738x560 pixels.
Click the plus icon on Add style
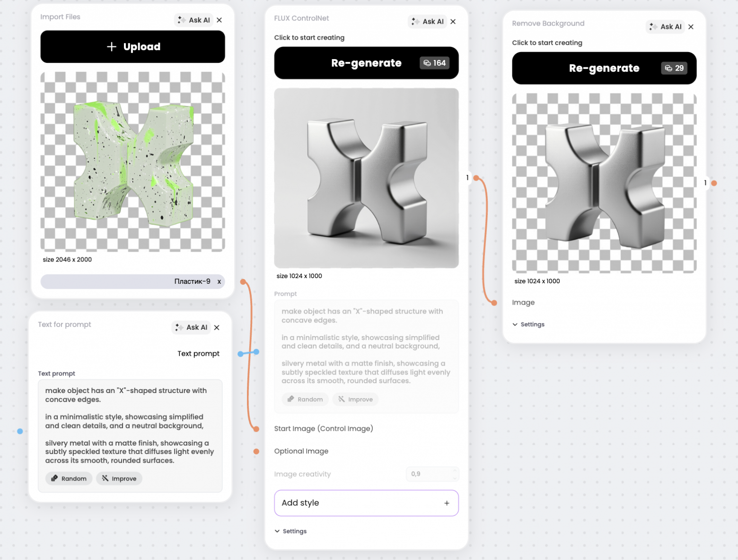click(447, 503)
